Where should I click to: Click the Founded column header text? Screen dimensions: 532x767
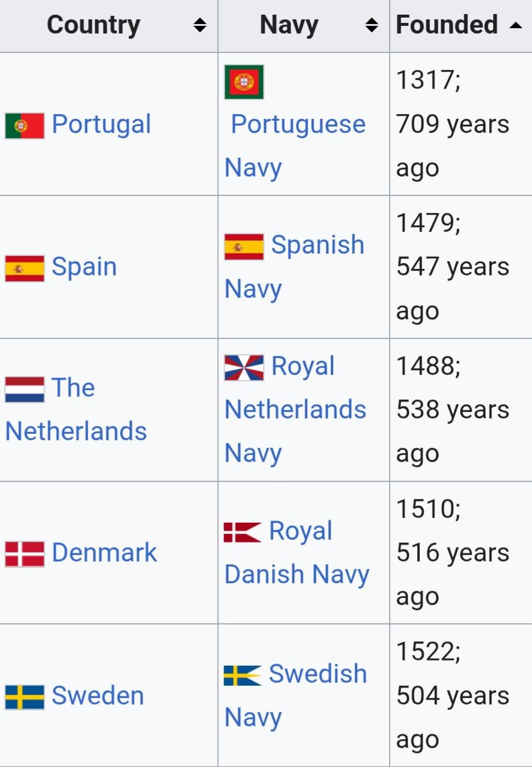tap(447, 25)
